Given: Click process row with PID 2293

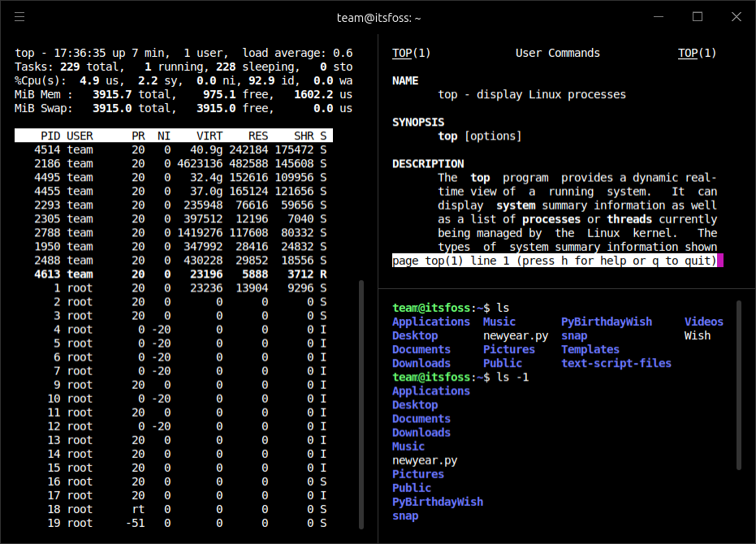Looking at the screenshot, I should click(180, 205).
